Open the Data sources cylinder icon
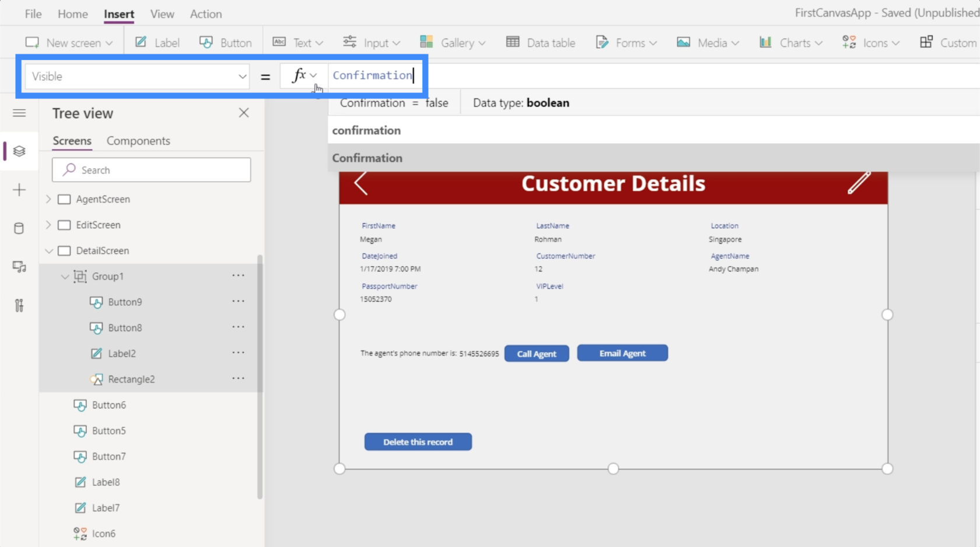Image resolution: width=980 pixels, height=547 pixels. (x=19, y=228)
